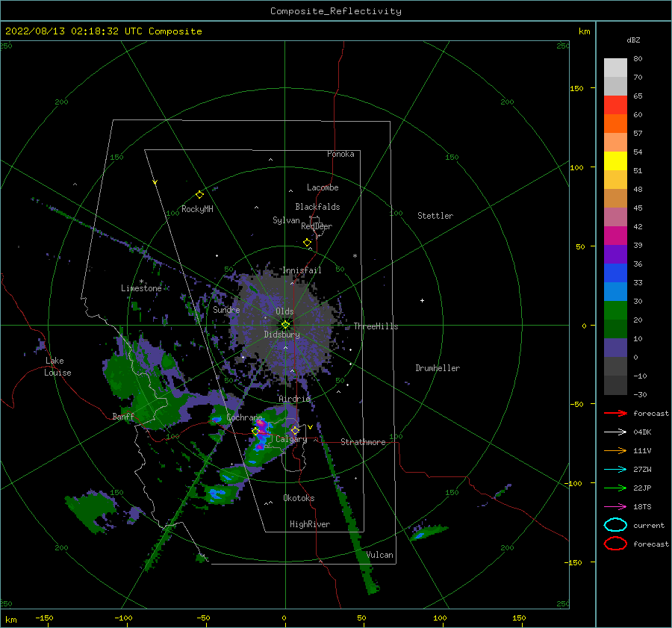
Task: Click the dBZ heading above the color scale
Action: (x=633, y=40)
